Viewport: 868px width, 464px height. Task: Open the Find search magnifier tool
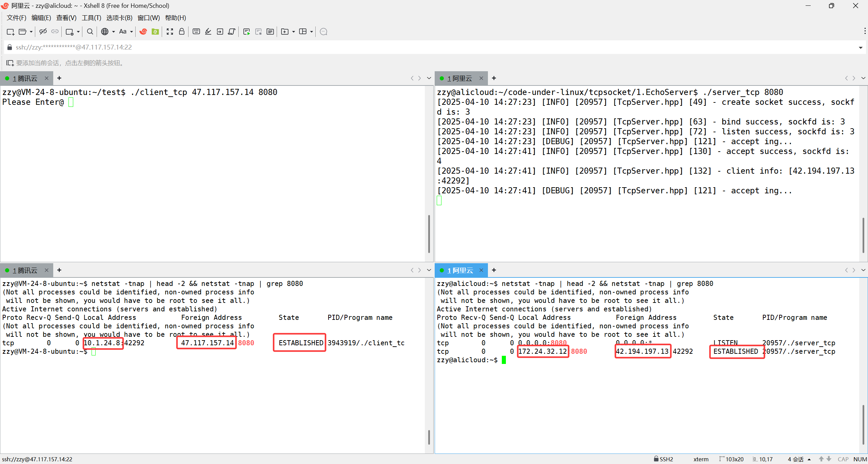click(90, 32)
